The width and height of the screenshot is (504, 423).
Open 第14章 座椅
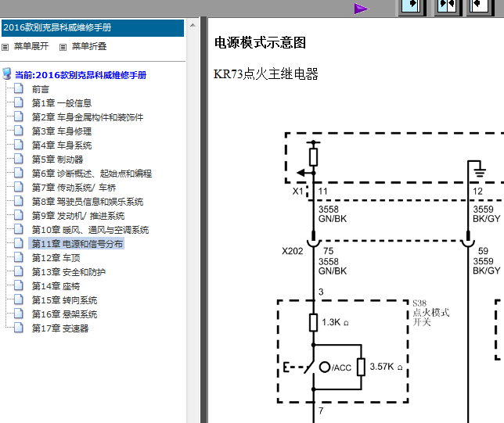56,286
